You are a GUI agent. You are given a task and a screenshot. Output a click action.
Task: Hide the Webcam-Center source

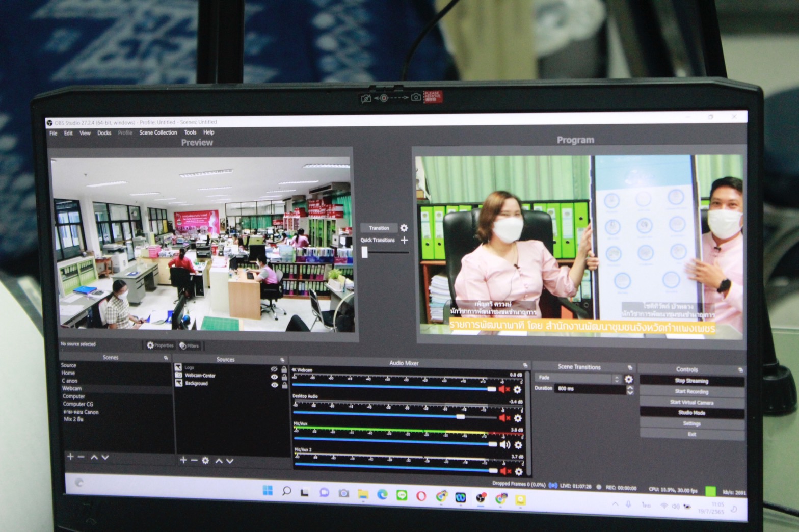274,377
